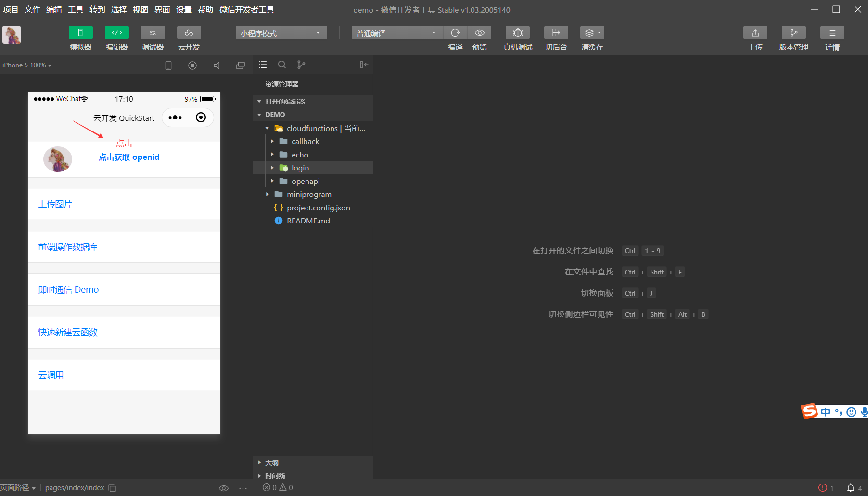
Task: Click 快速新建云函数 in the simulator
Action: pos(68,332)
